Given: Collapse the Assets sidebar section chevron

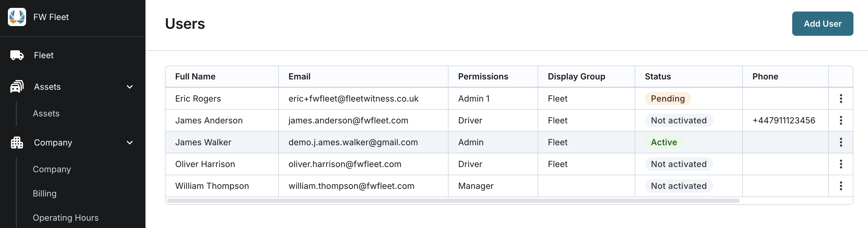Looking at the screenshot, I should [x=130, y=87].
